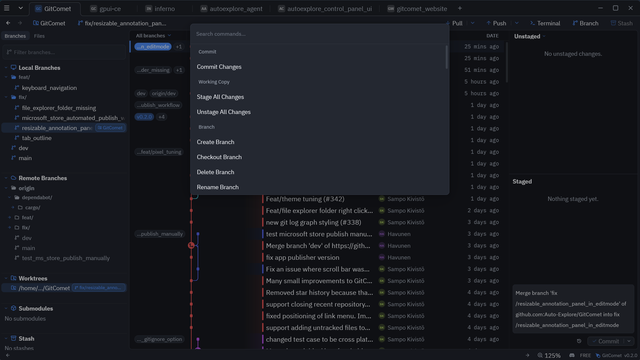This screenshot has height=360, width=640.
Task: Click the command palette scrollbar
Action: point(447,57)
